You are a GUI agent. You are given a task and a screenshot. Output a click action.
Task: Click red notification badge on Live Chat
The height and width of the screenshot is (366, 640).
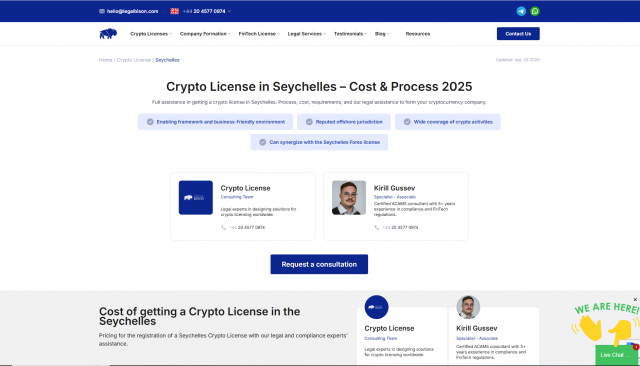[x=636, y=347]
